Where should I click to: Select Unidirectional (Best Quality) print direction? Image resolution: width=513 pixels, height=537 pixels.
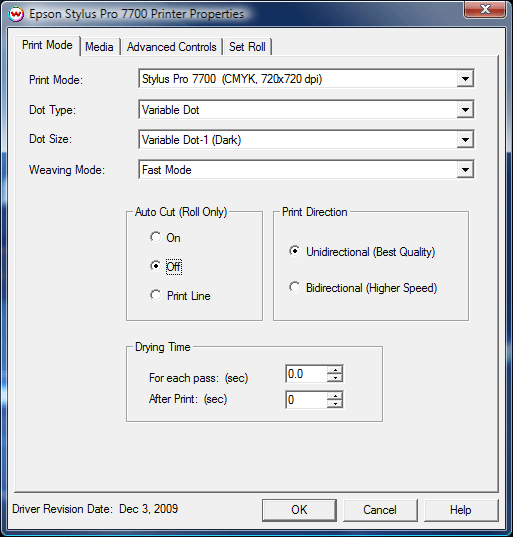(294, 251)
